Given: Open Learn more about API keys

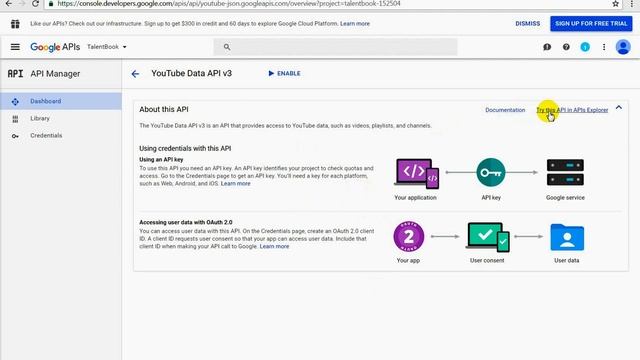Looking at the screenshot, I should coord(236,184).
